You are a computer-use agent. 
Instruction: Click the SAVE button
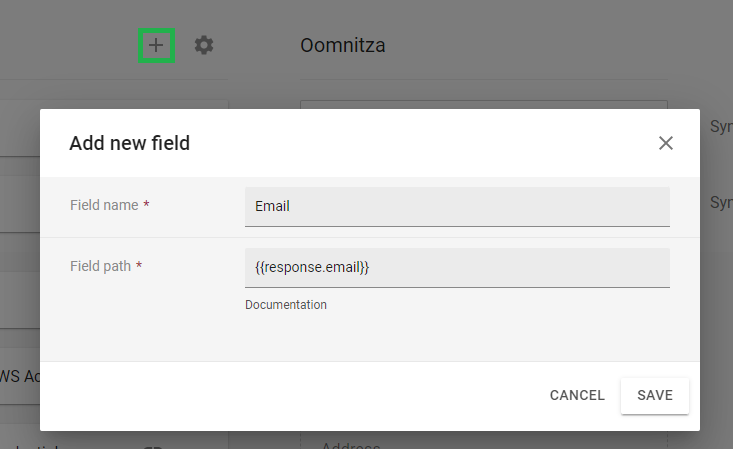(654, 396)
